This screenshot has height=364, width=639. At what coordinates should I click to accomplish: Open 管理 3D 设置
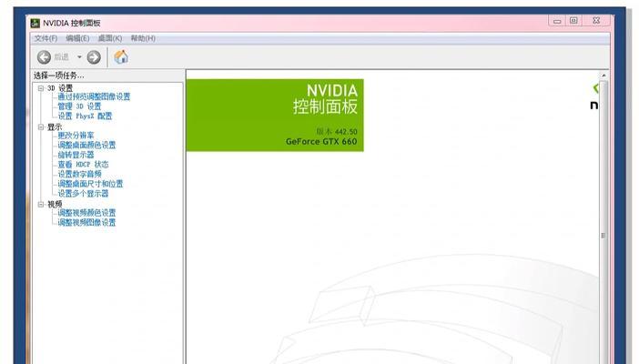(79, 106)
